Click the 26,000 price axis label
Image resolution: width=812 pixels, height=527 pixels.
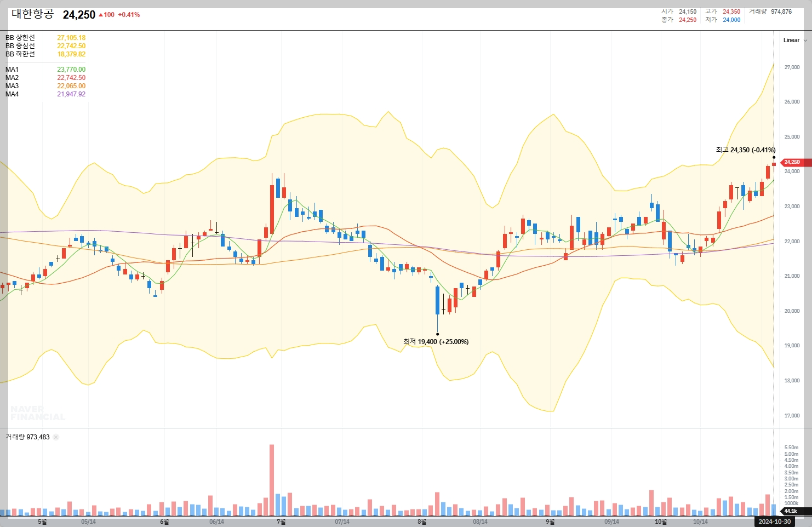(792, 102)
